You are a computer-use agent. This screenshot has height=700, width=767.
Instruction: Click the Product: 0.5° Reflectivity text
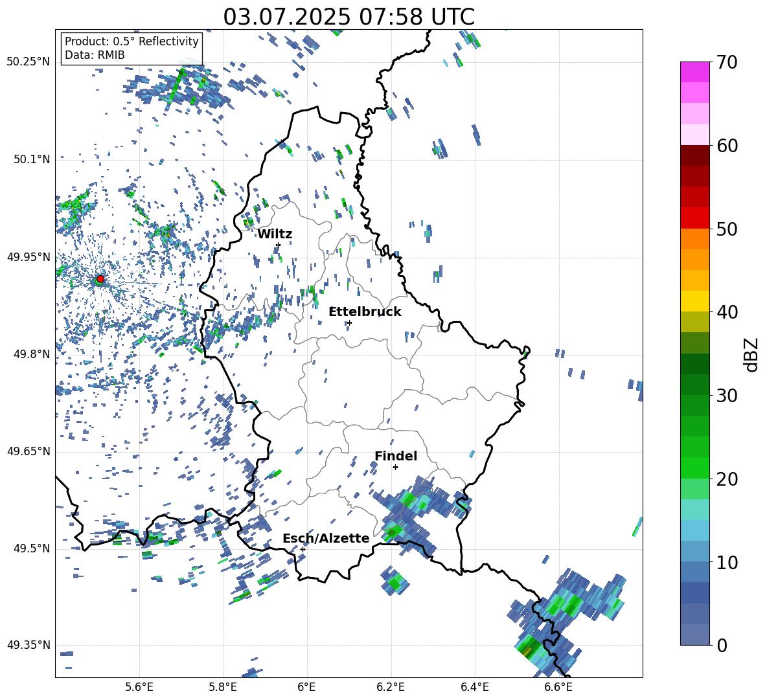tap(132, 41)
